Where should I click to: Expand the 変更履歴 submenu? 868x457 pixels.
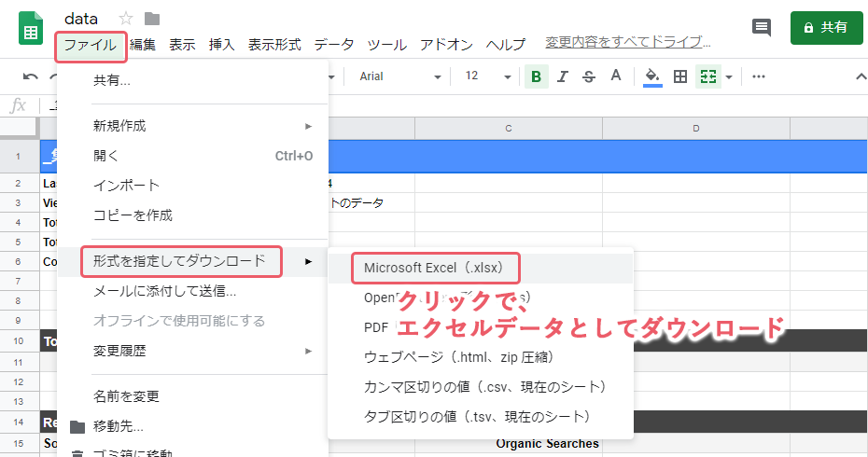coord(192,352)
